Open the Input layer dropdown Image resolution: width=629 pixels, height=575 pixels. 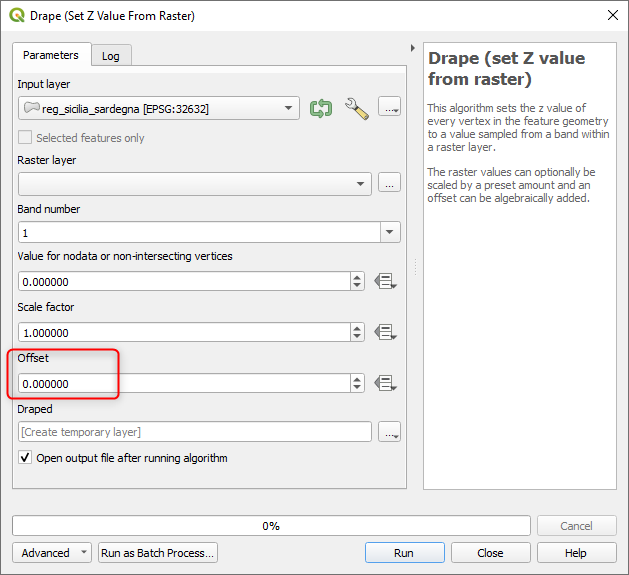pyautogui.click(x=158, y=108)
